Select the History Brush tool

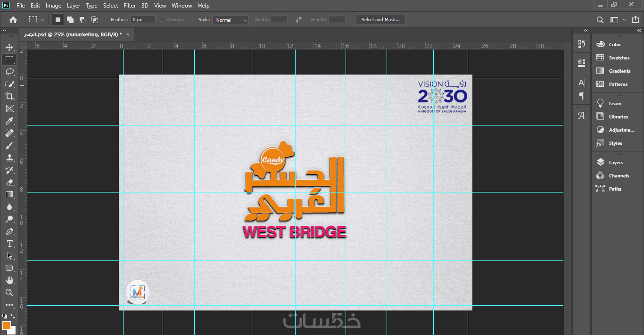[9, 170]
